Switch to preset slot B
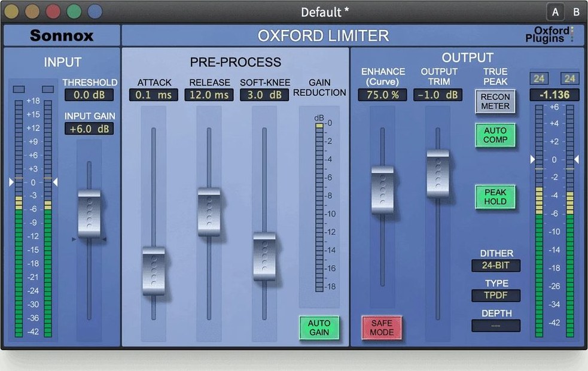Image resolution: width=588 pixels, height=371 pixels. (x=577, y=13)
